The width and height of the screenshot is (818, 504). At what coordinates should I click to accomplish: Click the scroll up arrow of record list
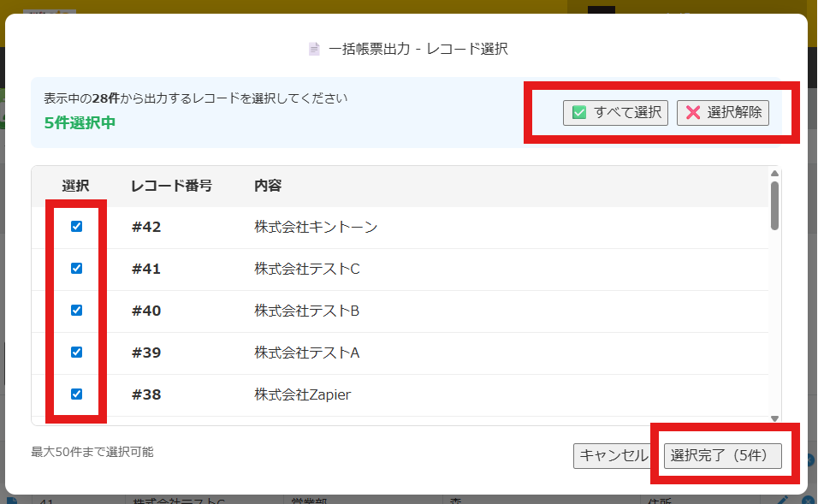pyautogui.click(x=774, y=173)
